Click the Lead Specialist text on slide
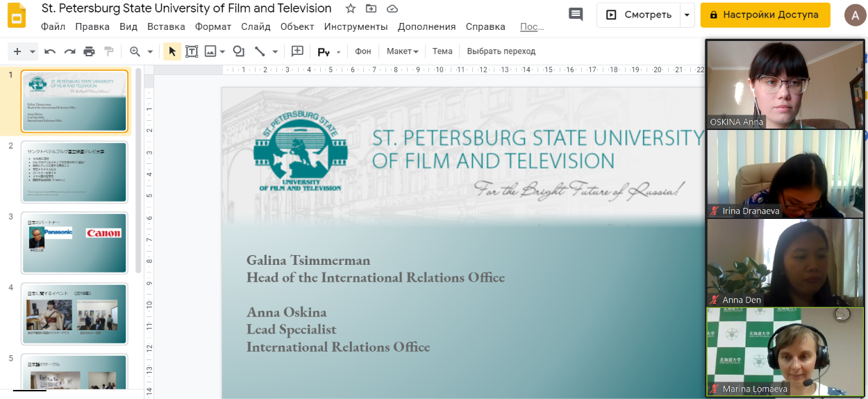The width and height of the screenshot is (868, 399). coord(291,329)
